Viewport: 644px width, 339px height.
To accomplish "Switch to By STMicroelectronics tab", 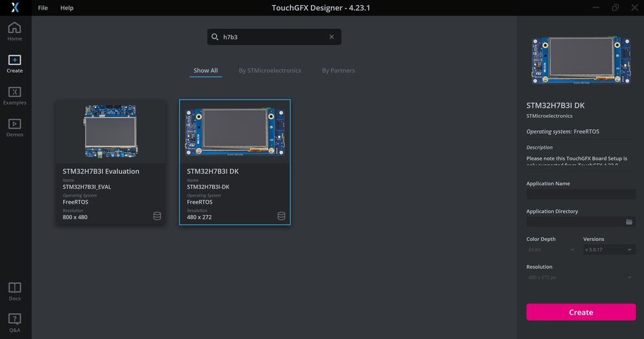I will point(270,71).
